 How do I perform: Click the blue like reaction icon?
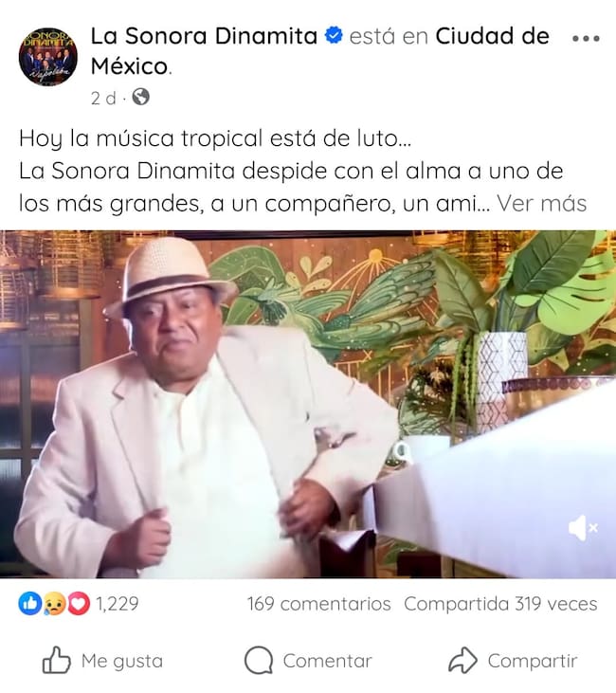tap(30, 603)
